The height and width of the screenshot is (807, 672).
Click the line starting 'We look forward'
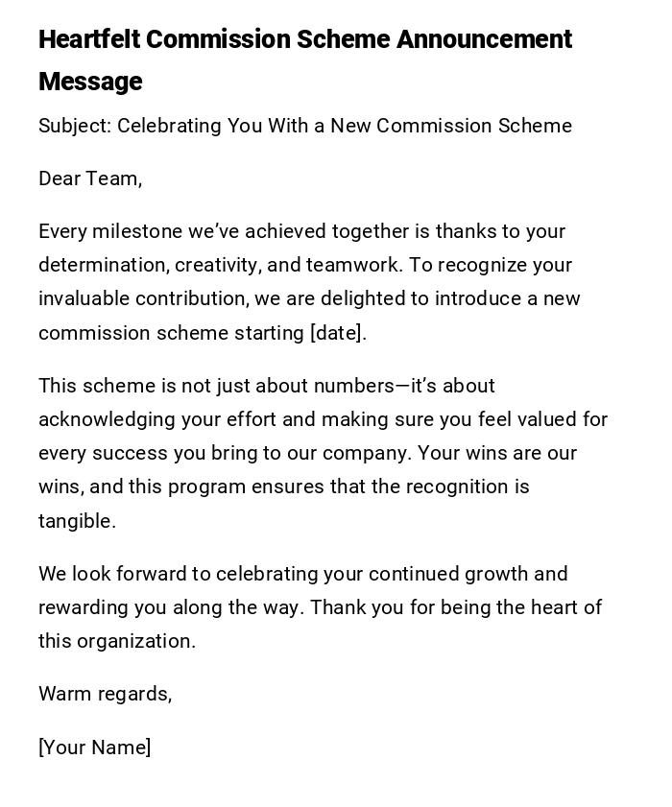point(302,575)
